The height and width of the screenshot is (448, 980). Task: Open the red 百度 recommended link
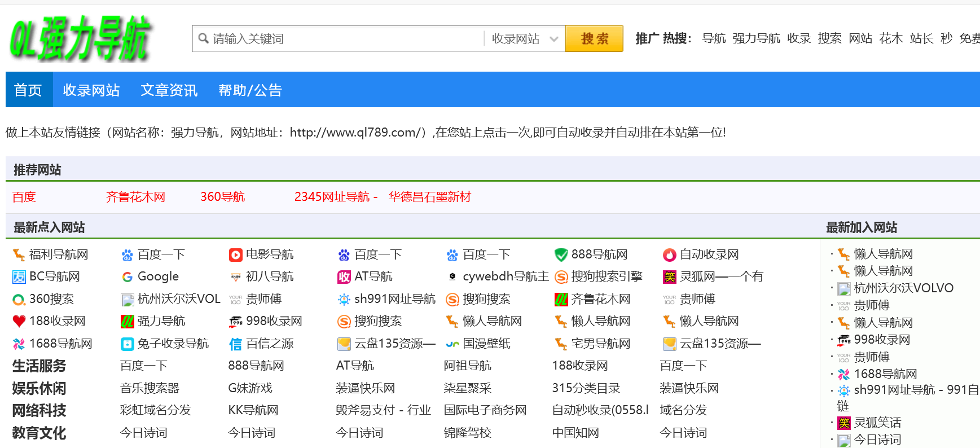[x=24, y=197]
